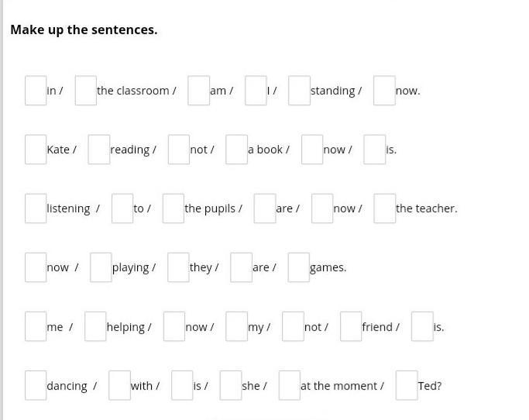
Task: Select the box before 'at the moment'
Action: tap(290, 386)
